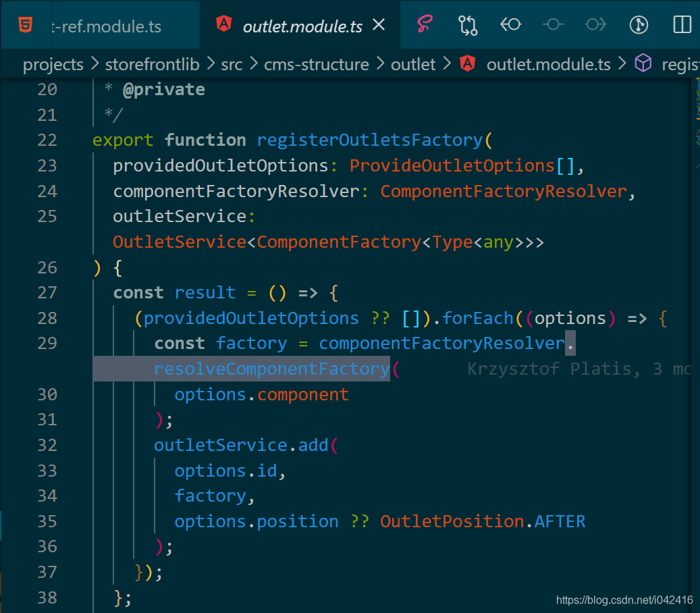Click outletService parameter on line 25

coord(180,217)
